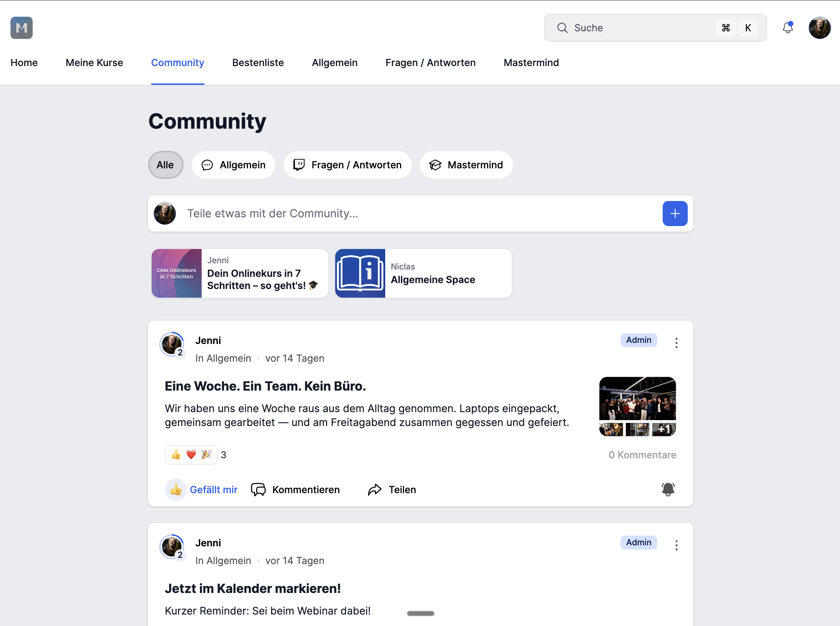The image size is (840, 626).
Task: Click the blue plus create-post button
Action: [675, 213]
